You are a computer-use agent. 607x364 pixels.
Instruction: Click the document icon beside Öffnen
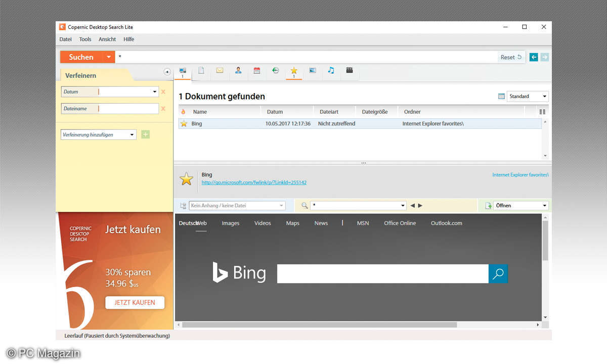coord(489,206)
